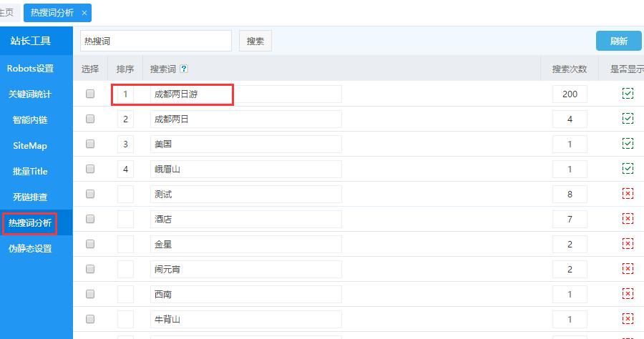The width and height of the screenshot is (644, 339).
Task: Click the search count field showing 200
Action: click(570, 94)
